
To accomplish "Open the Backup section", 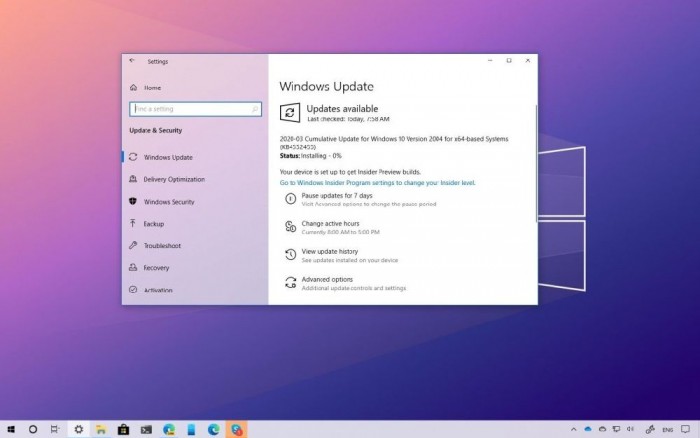I will pyautogui.click(x=153, y=224).
